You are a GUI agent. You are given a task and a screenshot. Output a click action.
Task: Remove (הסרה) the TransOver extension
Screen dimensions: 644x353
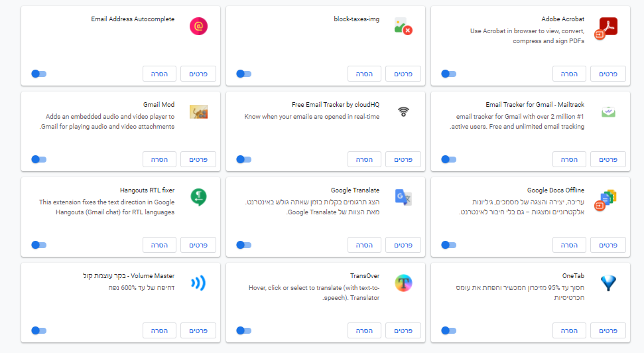pos(364,330)
